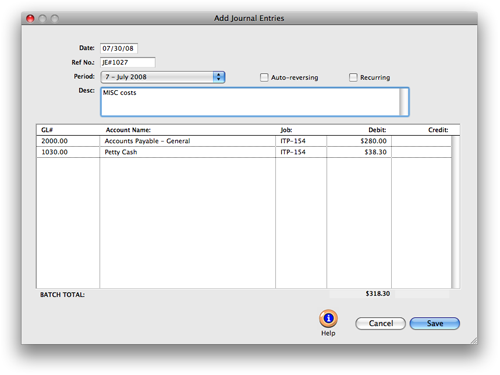
Task: Click the Credit column header
Action: [x=438, y=130]
